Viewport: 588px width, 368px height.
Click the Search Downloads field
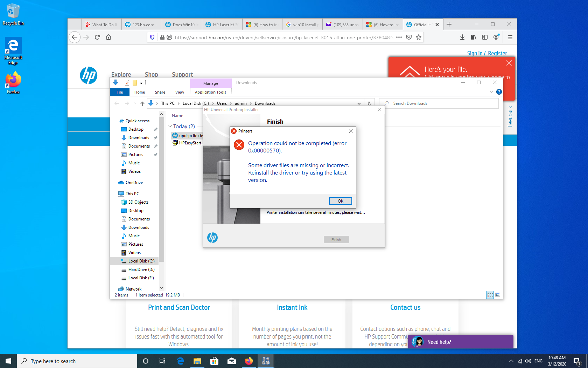click(439, 103)
